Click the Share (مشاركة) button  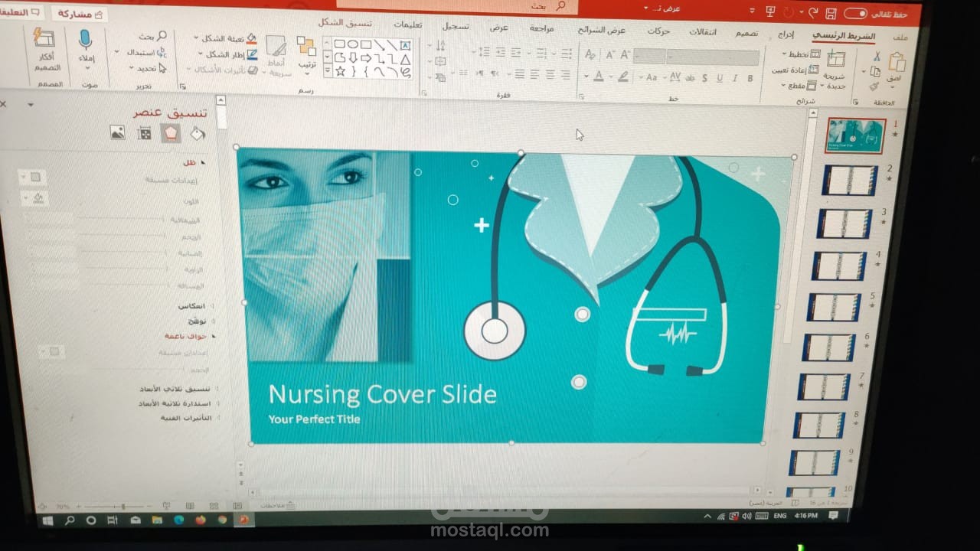tap(80, 14)
